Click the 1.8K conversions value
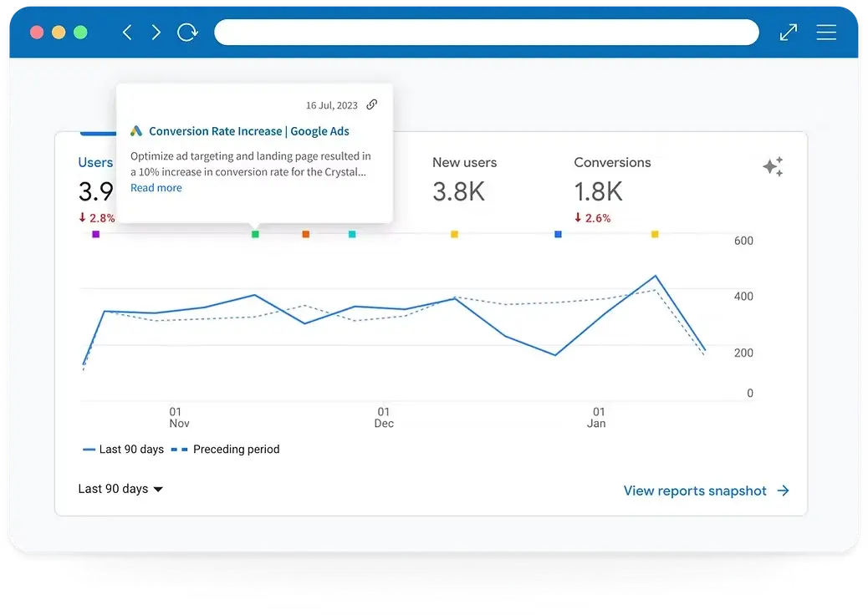 [x=599, y=192]
